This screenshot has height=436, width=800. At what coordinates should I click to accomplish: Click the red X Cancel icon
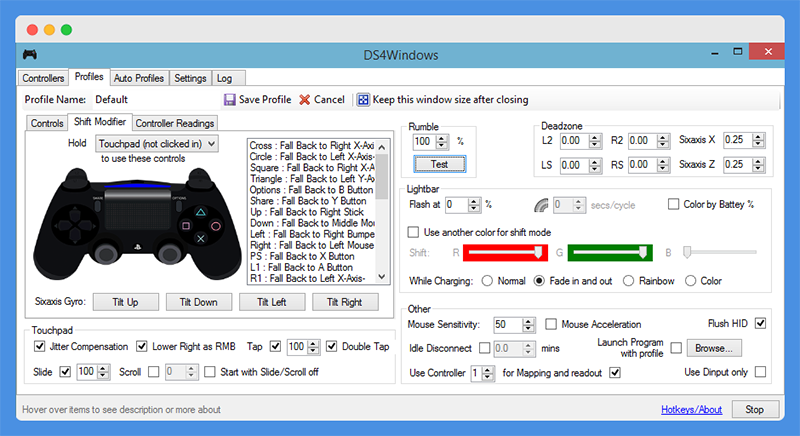[x=305, y=99]
